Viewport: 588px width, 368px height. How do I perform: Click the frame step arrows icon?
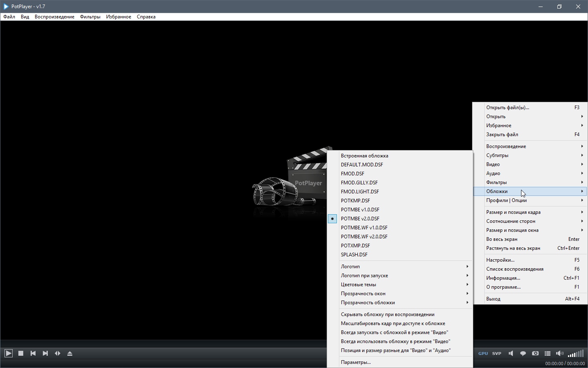[58, 353]
